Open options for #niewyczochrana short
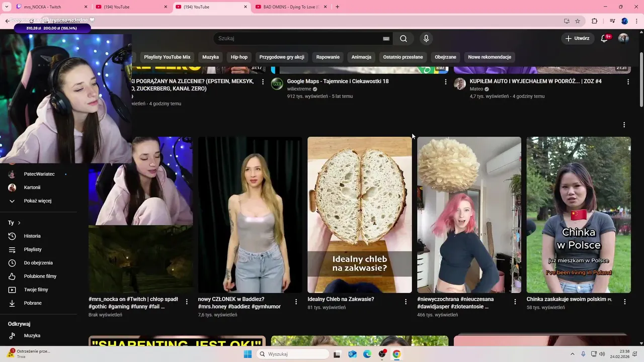Screen dimensions: 644x362 pyautogui.click(x=515, y=302)
